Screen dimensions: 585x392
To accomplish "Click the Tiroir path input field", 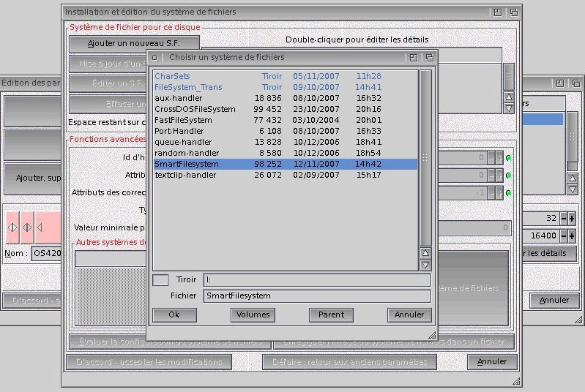I will point(317,280).
